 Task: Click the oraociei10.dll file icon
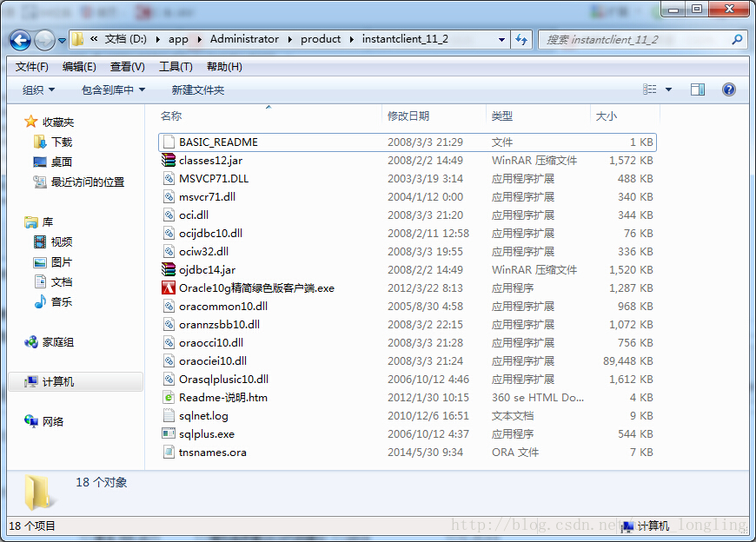coord(169,360)
